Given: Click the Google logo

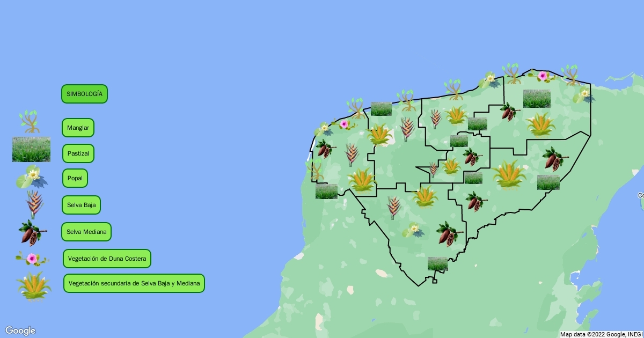Looking at the screenshot, I should tap(20, 330).
